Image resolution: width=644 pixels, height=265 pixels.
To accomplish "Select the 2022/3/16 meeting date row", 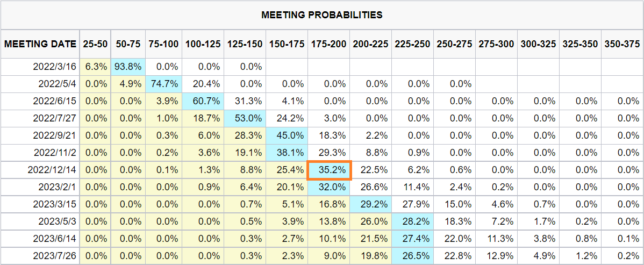I will tap(322, 67).
